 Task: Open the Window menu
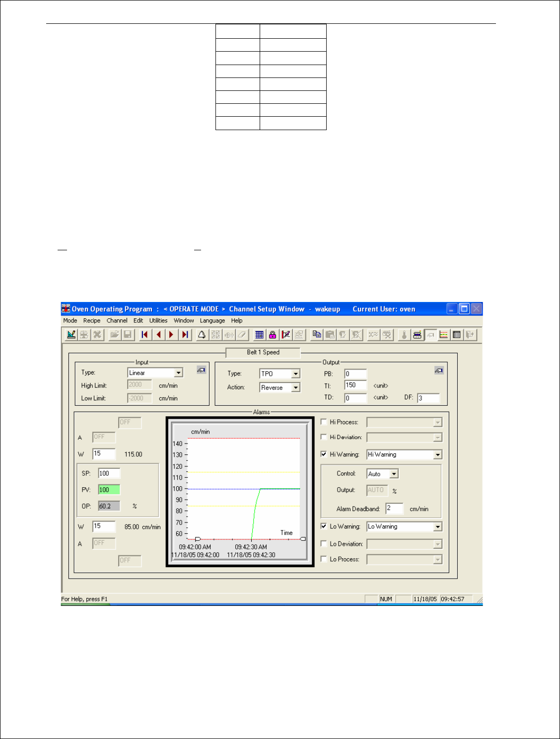coord(184,320)
